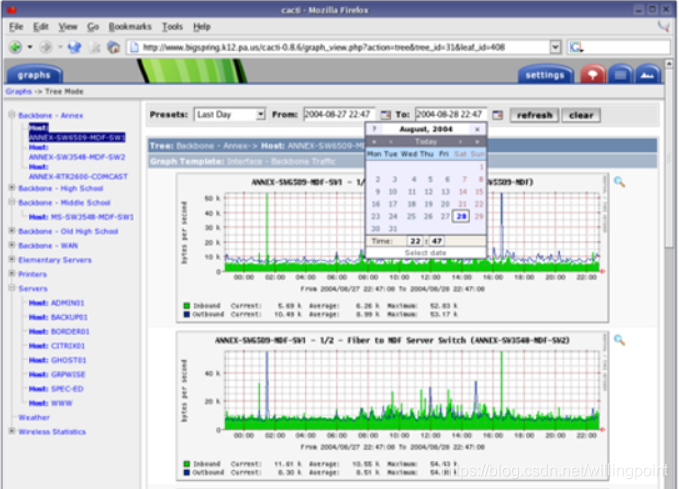Open the Presets Last Day dropdown
This screenshot has height=489, width=679.
coord(230,115)
